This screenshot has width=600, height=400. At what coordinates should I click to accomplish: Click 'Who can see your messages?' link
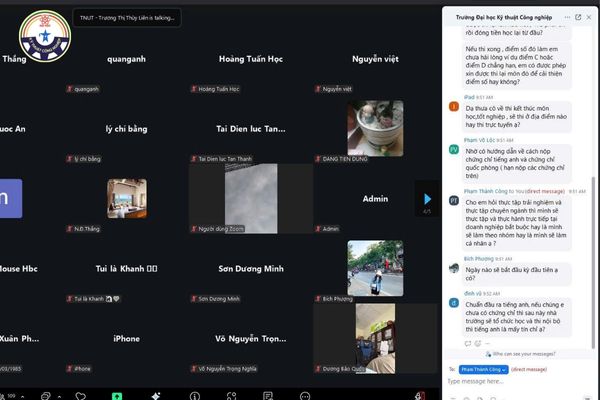click(x=520, y=354)
